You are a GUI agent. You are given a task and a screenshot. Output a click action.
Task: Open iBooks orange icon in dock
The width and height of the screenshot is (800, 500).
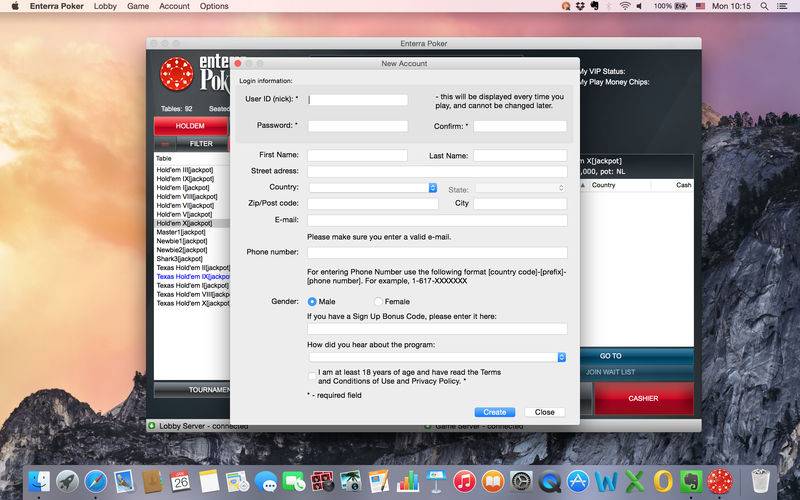[x=493, y=481]
